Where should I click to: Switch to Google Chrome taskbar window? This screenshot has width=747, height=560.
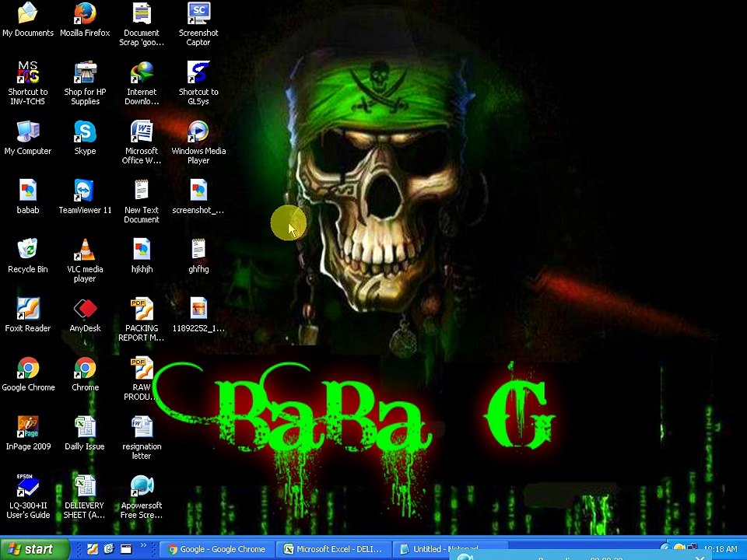click(x=217, y=549)
